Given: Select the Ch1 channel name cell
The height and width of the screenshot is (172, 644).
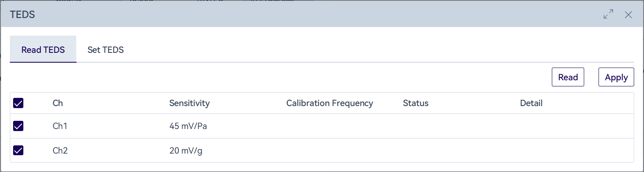Looking at the screenshot, I should point(60,126).
